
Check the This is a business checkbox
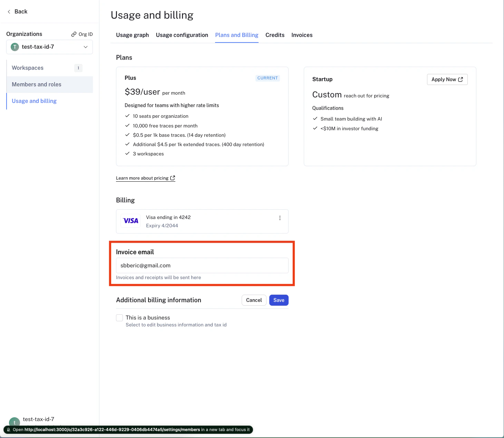pyautogui.click(x=119, y=318)
